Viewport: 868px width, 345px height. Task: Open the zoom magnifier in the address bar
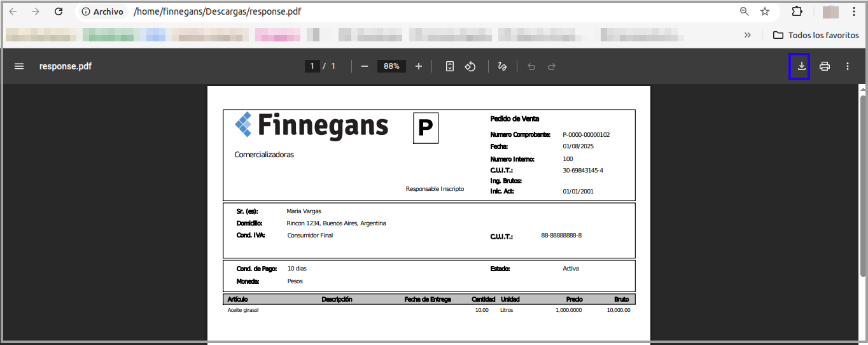click(x=745, y=11)
